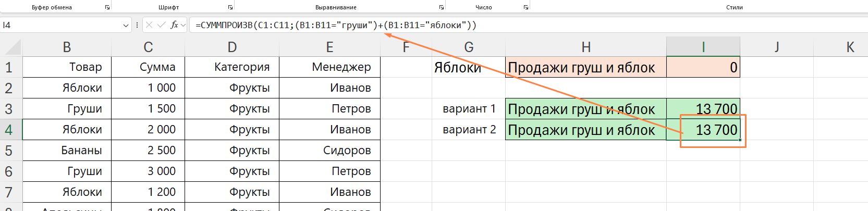This screenshot has width=868, height=211.
Task: Click the Cancel formula X icon
Action: (150, 25)
